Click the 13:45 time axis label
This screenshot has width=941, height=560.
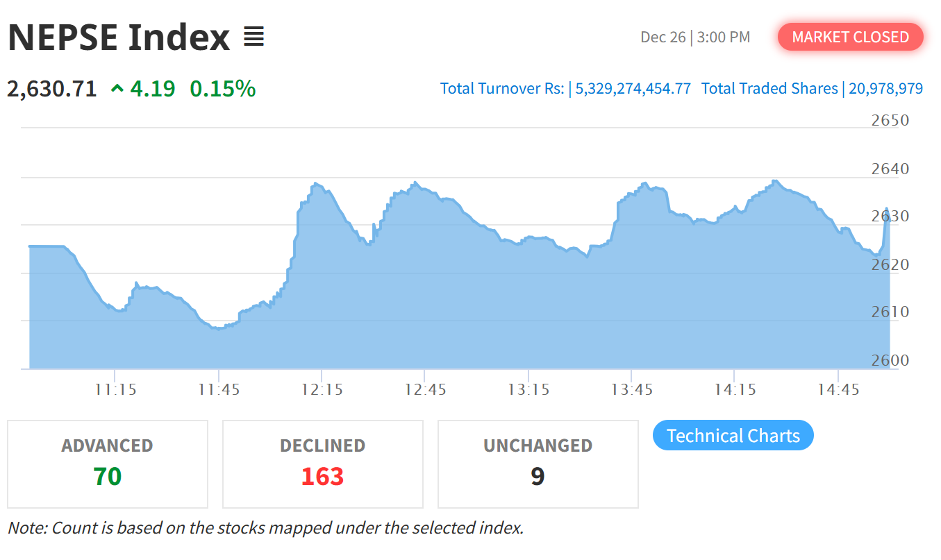click(632, 390)
